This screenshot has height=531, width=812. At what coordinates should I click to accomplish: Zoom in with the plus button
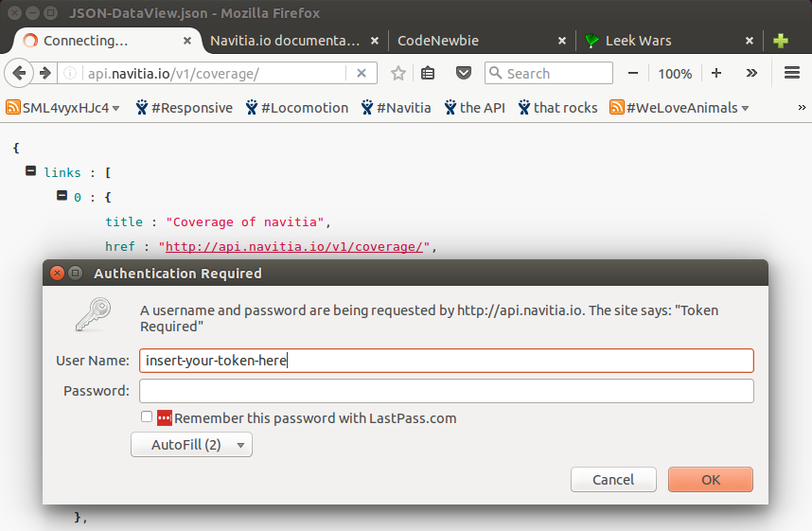pyautogui.click(x=716, y=73)
